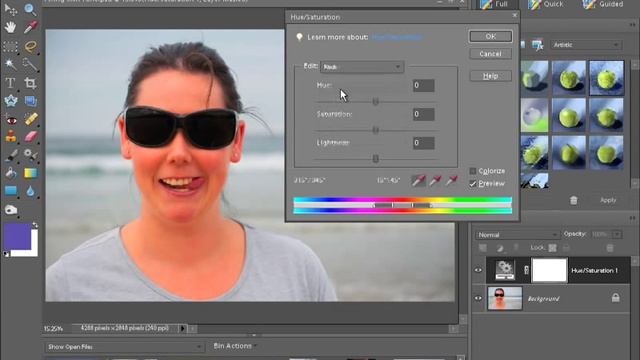This screenshot has height=360, width=640.
Task: Select the Magic Wand tool
Action: (x=10, y=64)
